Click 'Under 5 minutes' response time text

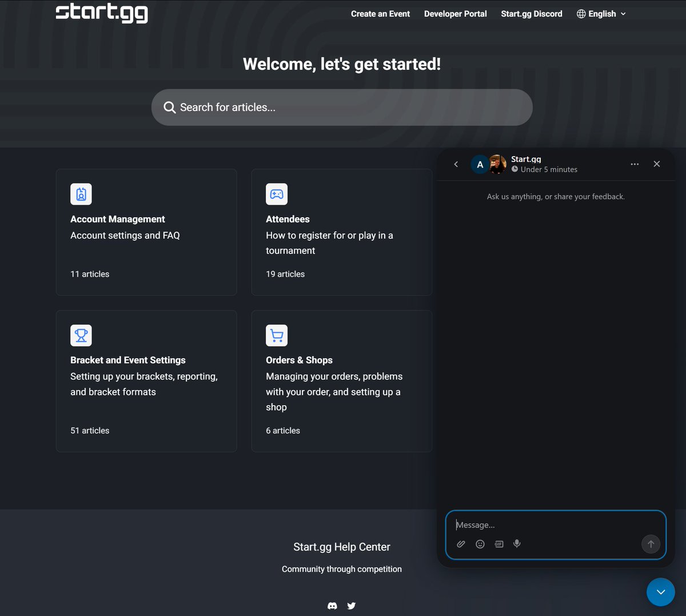point(549,169)
